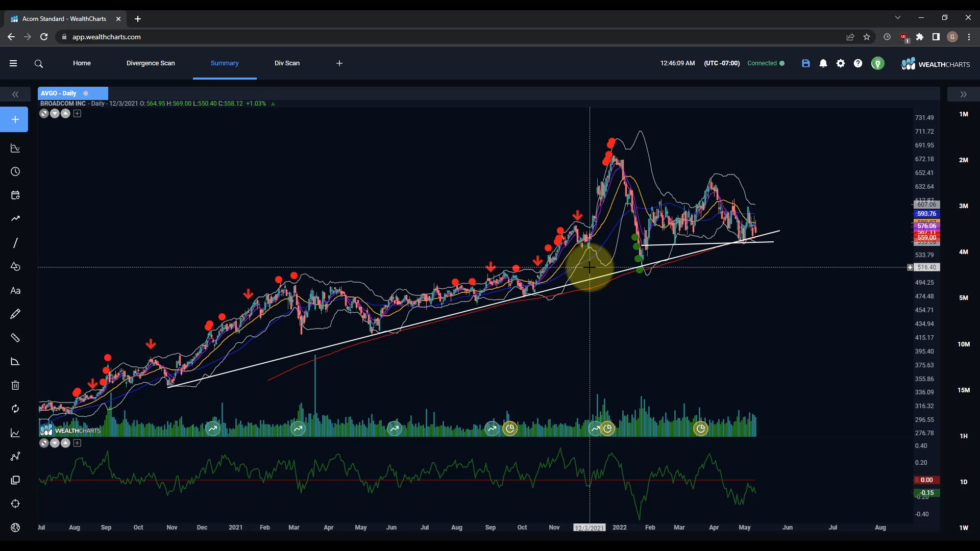Open the settings gear in the header
Viewport: 980px width, 551px height.
(841, 63)
